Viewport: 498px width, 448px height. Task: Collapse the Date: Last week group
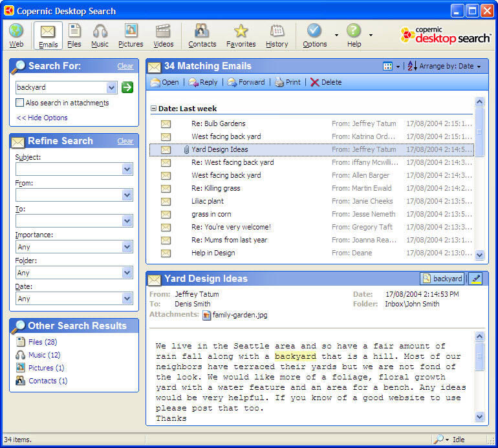[x=153, y=109]
